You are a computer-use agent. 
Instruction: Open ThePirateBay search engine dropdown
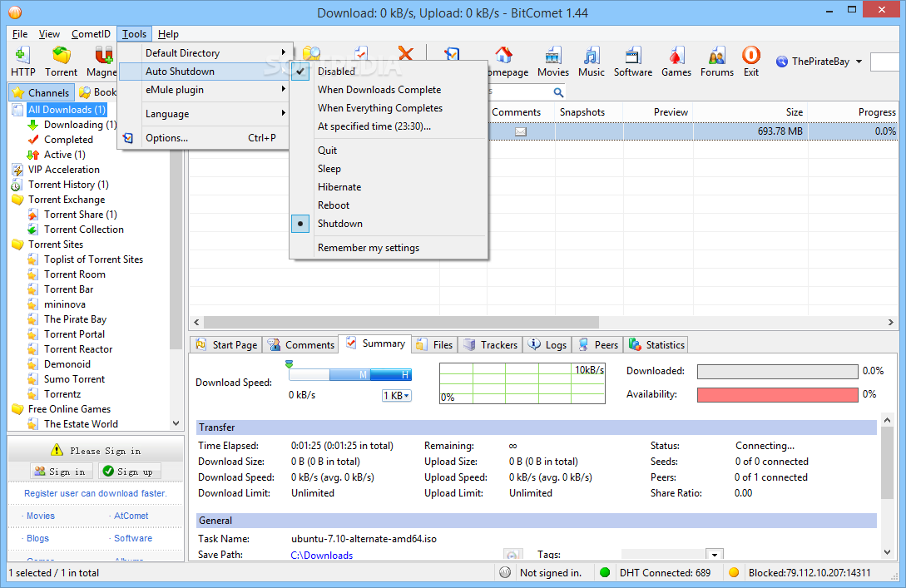pos(859,62)
